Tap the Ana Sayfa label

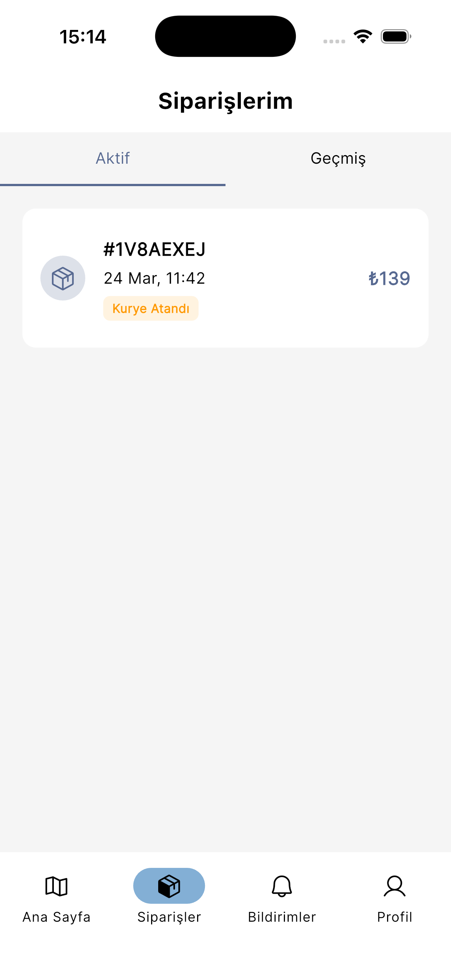pos(56,917)
